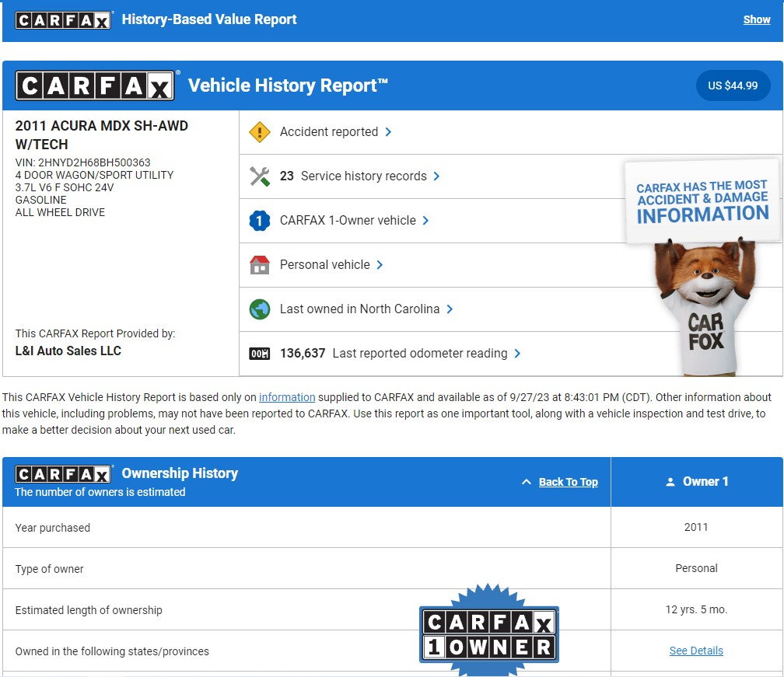784x677 pixels.
Task: Click the Back To Top up-arrow chevron
Action: point(526,482)
